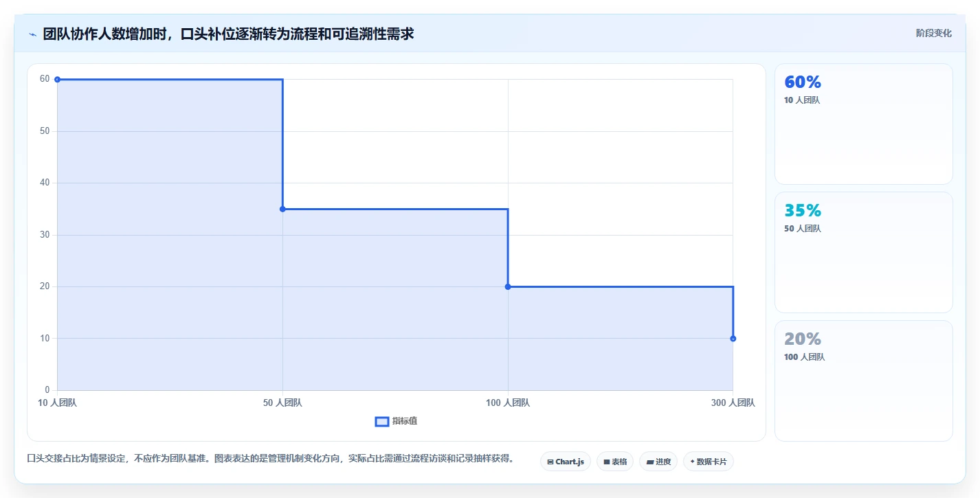Screen dimensions: 980x498
Task: Open the 数据卡片 chip
Action: pos(708,462)
